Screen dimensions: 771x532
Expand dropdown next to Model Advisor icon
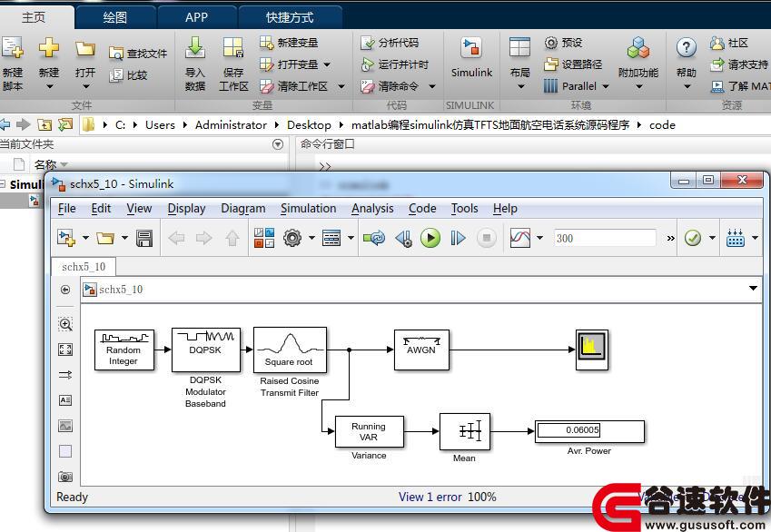tap(712, 239)
